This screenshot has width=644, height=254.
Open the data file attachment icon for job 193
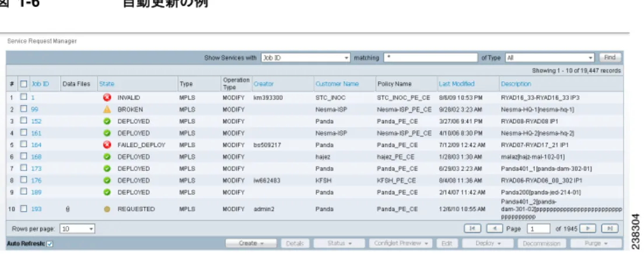click(68, 209)
